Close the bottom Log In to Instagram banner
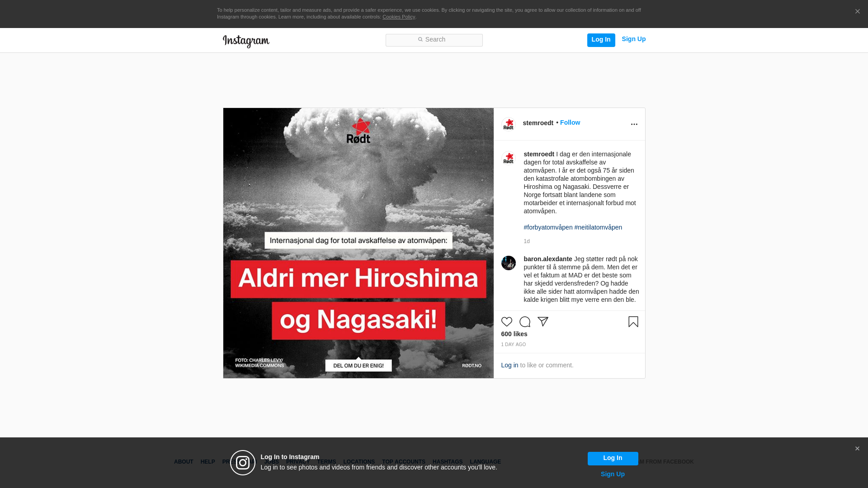The height and width of the screenshot is (488, 868). tap(857, 449)
